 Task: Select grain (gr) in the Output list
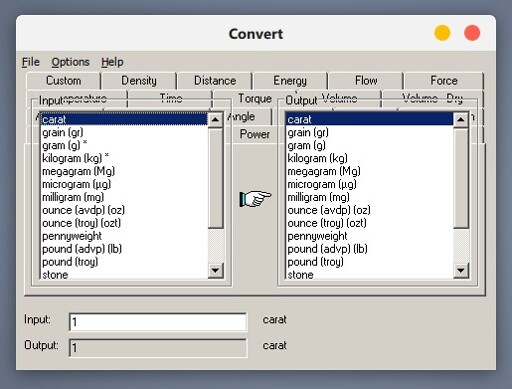370,132
